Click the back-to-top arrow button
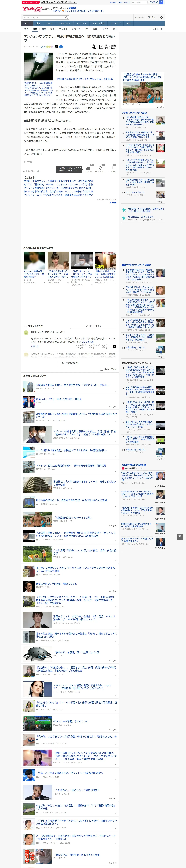The width and height of the screenshot is (186, 868). click(180, 536)
